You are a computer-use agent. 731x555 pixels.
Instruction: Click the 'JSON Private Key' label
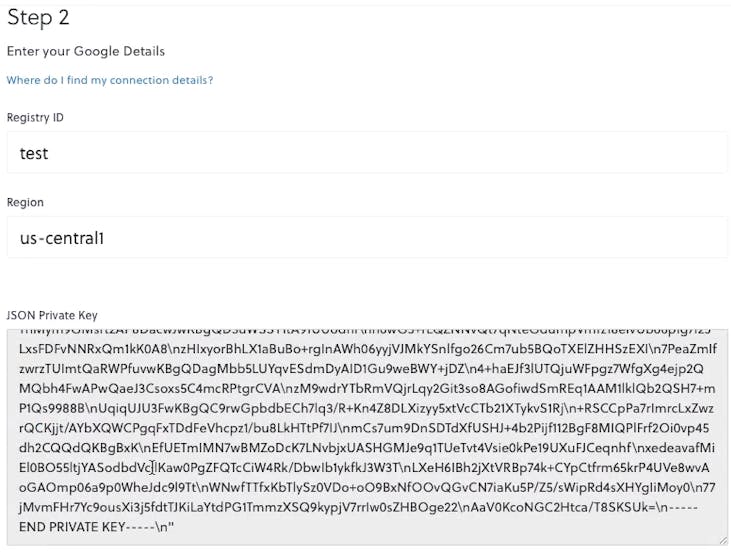(x=52, y=315)
